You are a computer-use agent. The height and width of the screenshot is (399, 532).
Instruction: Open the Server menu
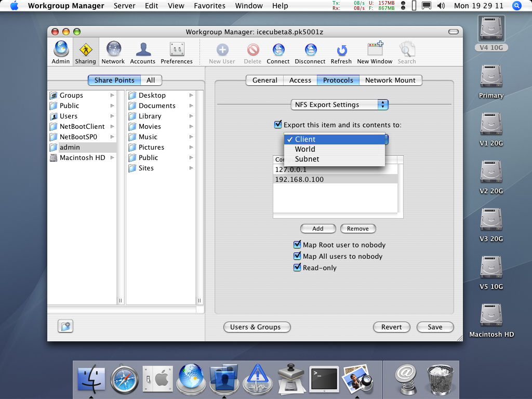[x=125, y=6]
